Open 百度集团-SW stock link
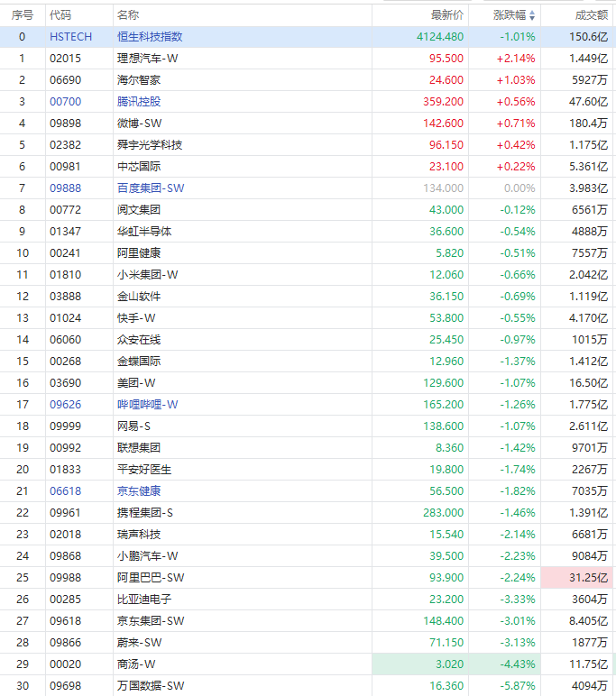Screen dimensions: 616x696 (151, 188)
